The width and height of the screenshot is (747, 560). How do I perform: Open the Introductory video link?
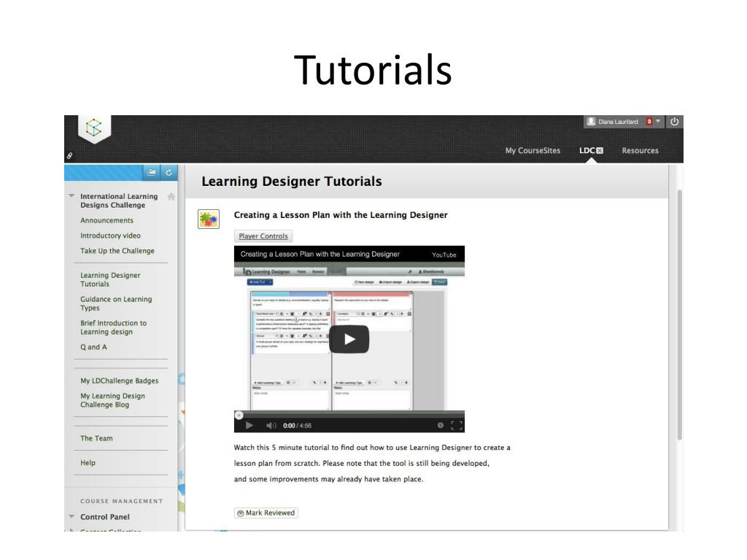111,236
